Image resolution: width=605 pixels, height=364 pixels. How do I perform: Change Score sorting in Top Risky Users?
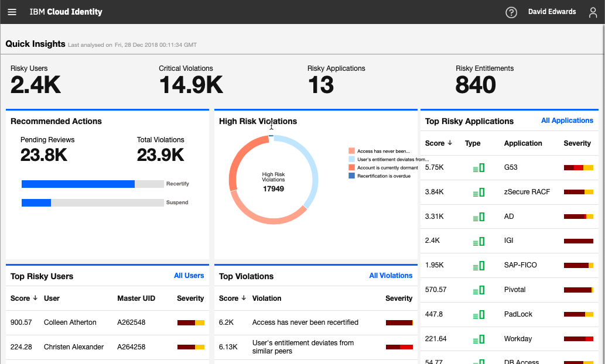pos(33,298)
